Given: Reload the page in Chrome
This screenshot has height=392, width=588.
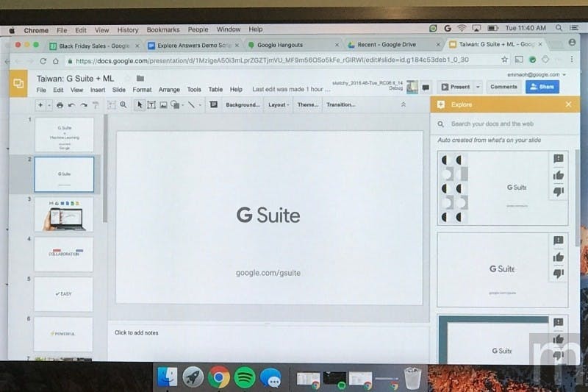Looking at the screenshot, I should (x=43, y=61).
